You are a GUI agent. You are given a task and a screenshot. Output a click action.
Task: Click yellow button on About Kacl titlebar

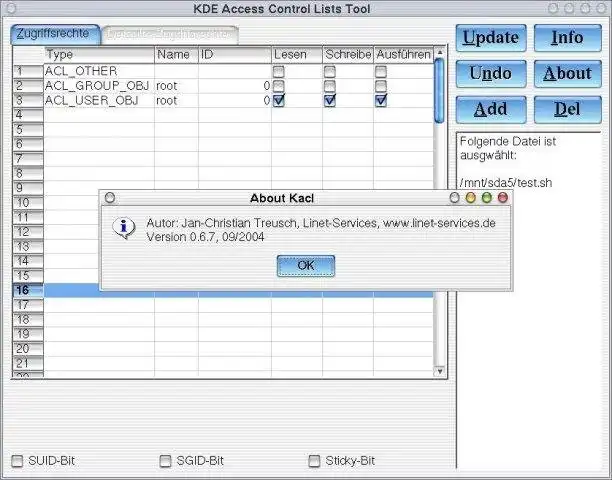click(x=471, y=198)
